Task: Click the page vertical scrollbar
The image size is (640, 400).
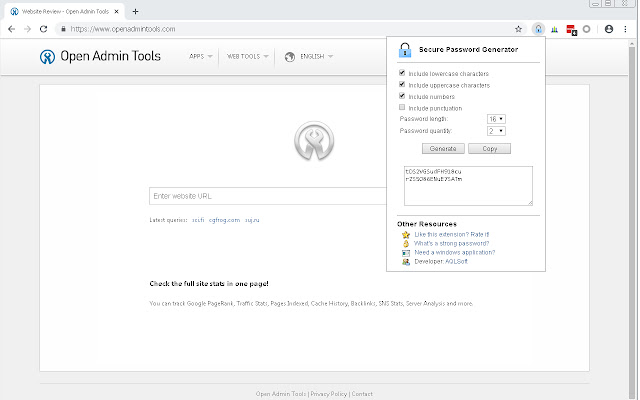Action: [632, 220]
